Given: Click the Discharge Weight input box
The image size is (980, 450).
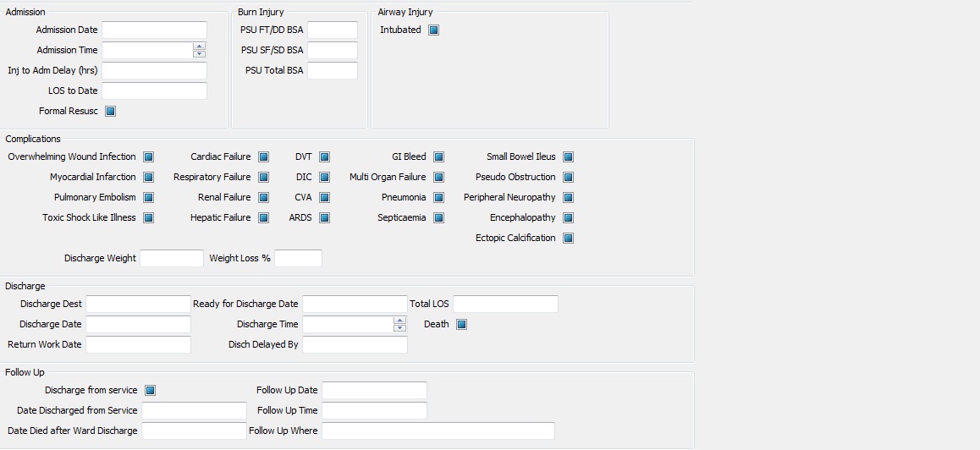Looking at the screenshot, I should [171, 259].
